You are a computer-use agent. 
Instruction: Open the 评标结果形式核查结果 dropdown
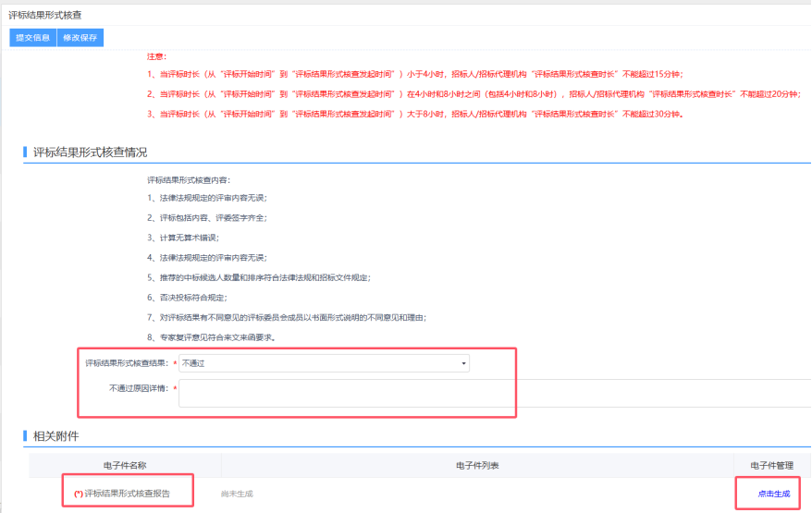(324, 363)
